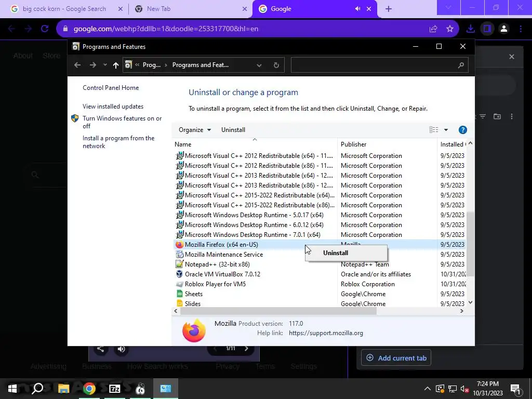Viewport: 532px width, 399px height.
Task: Click the Uninstall toolbar button
Action: [233, 130]
